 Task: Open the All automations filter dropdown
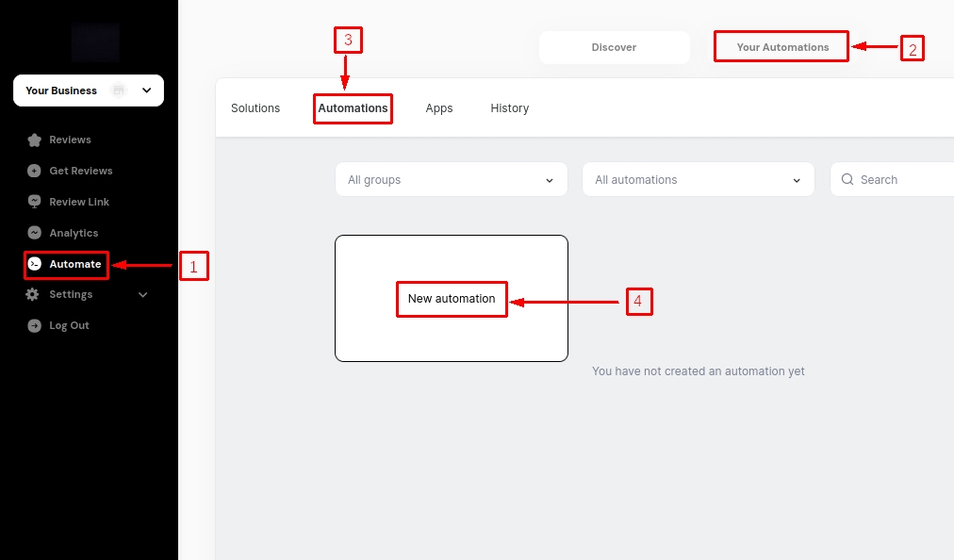[698, 179]
